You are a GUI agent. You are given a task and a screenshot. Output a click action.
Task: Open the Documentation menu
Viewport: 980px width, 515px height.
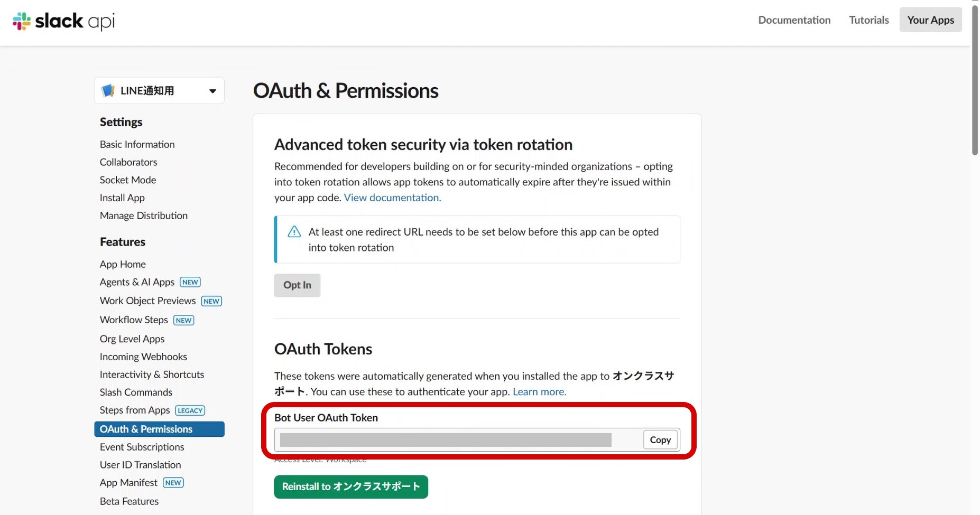[x=794, y=20]
